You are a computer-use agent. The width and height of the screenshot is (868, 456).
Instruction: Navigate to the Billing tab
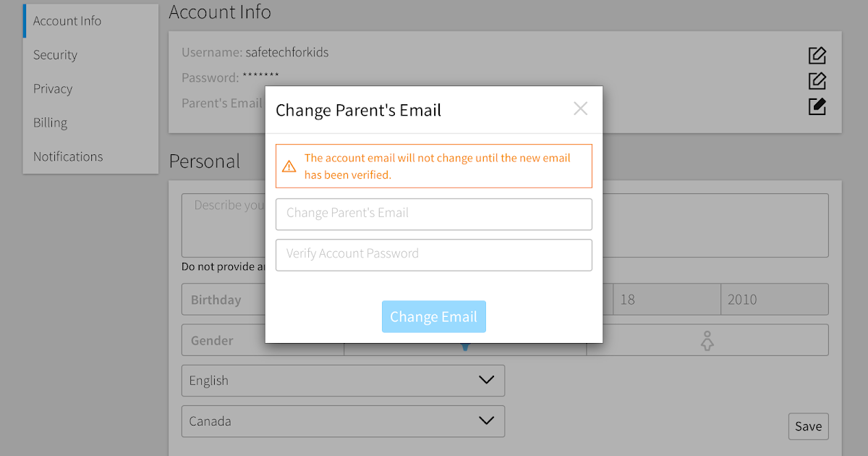pyautogui.click(x=50, y=123)
